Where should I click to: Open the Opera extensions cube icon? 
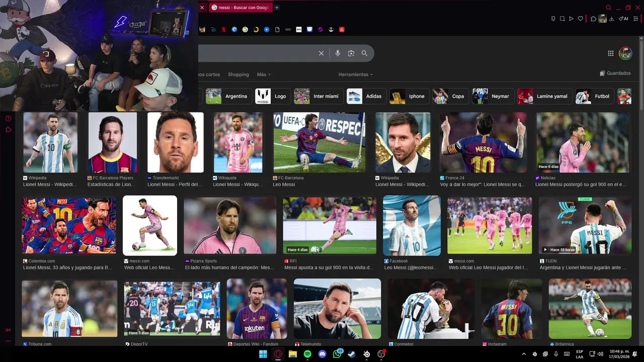[594, 19]
